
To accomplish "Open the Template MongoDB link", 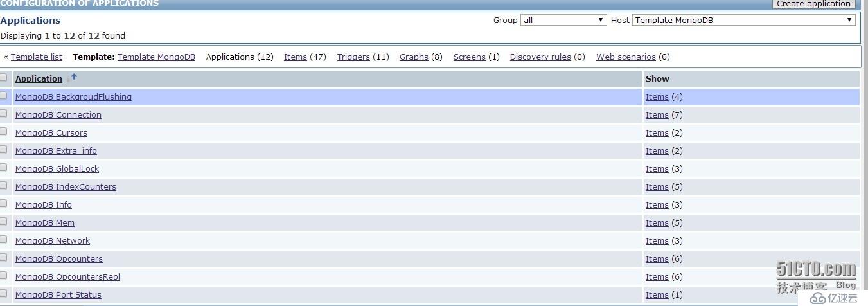I will point(156,57).
